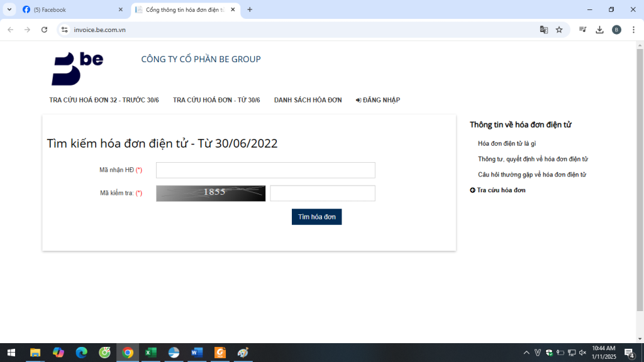Open Microsoft Copilot from the taskbar

(58, 353)
